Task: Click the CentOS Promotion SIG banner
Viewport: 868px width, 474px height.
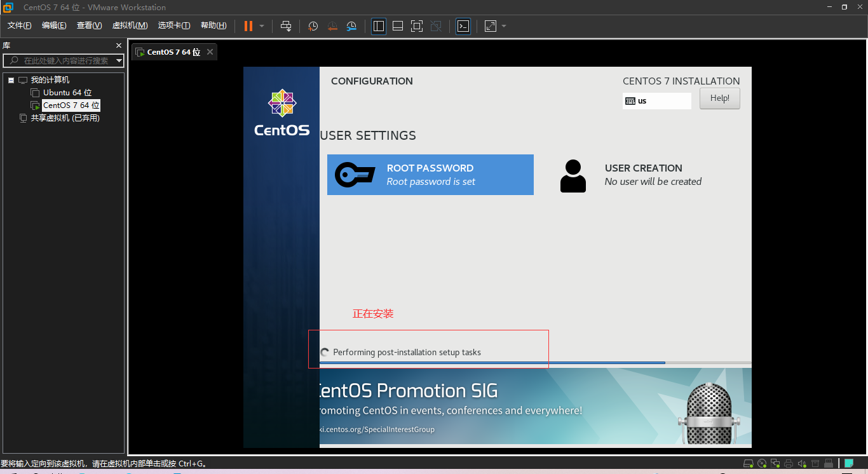Action: [x=536, y=406]
